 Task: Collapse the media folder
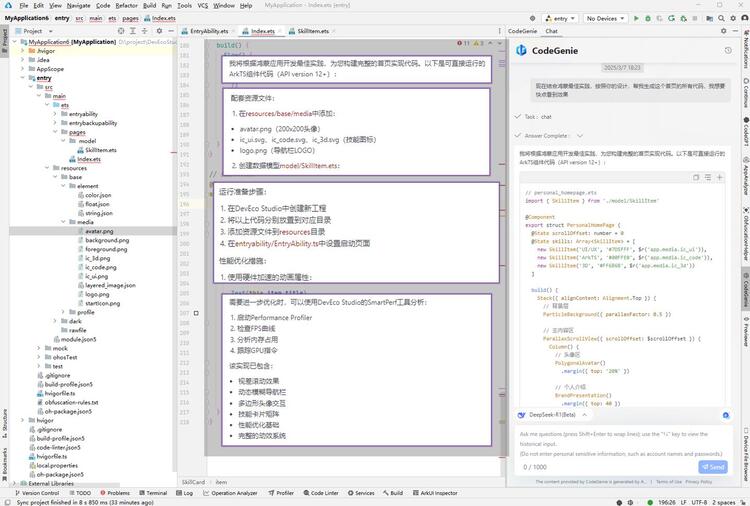coord(63,222)
